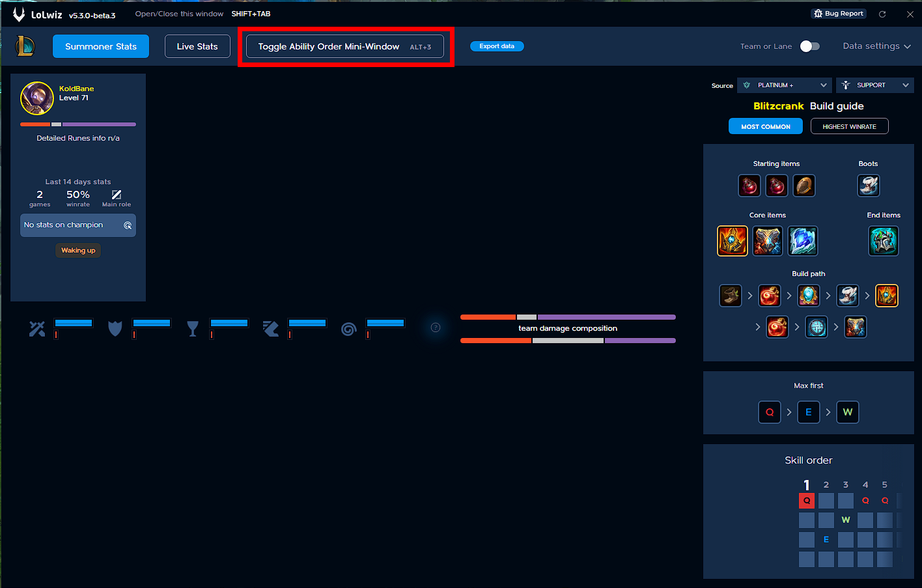Click the 50% winrate value
This screenshot has height=588, width=922.
pos(78,195)
